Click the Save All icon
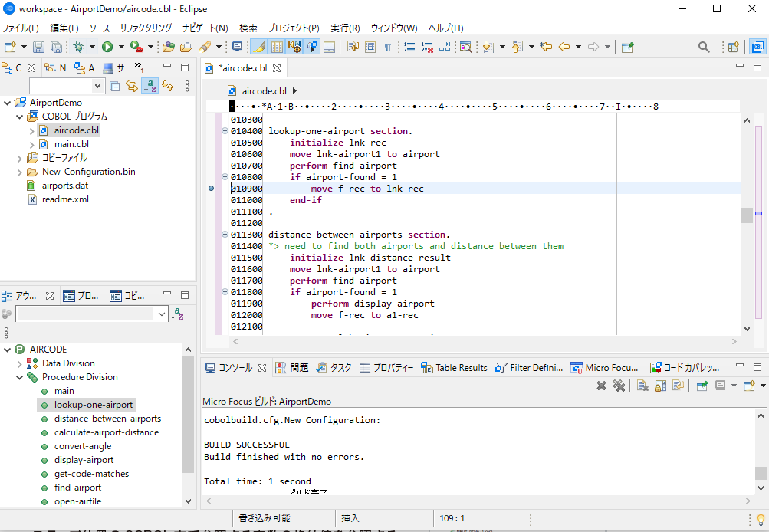The image size is (769, 532). (x=57, y=47)
